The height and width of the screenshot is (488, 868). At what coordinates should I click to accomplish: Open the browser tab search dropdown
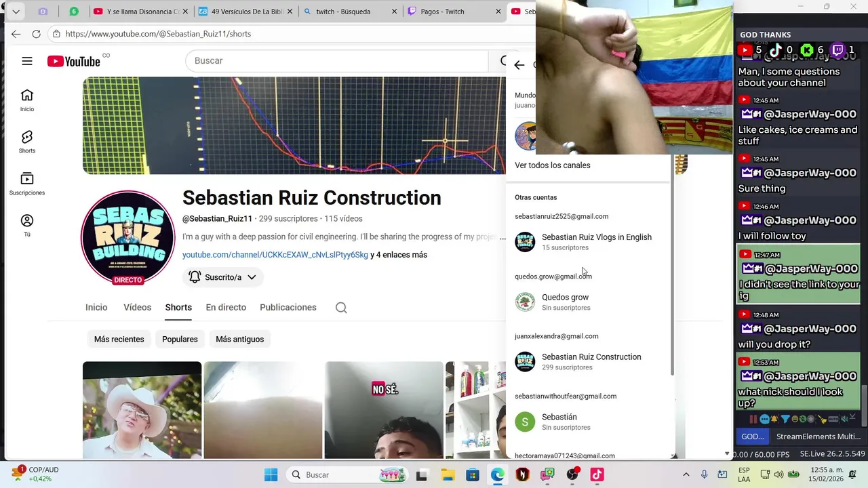[x=16, y=12]
